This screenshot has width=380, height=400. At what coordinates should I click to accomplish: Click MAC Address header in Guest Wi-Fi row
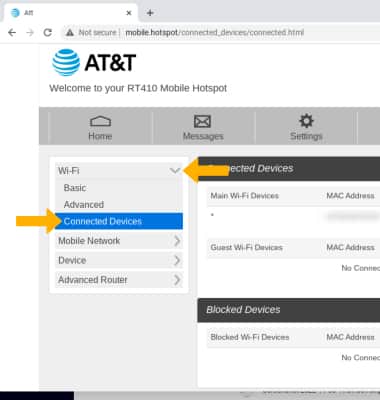point(350,247)
